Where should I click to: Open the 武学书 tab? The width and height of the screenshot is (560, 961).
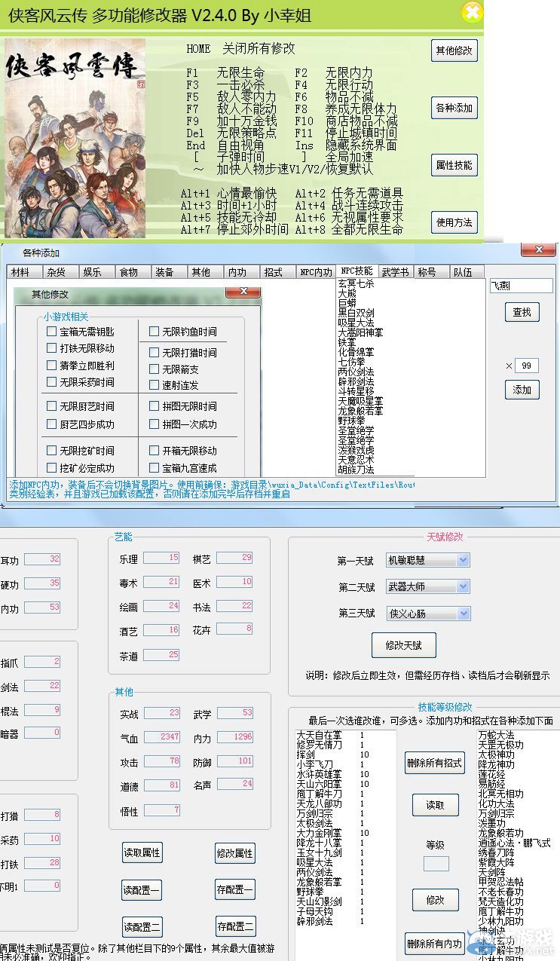click(396, 272)
